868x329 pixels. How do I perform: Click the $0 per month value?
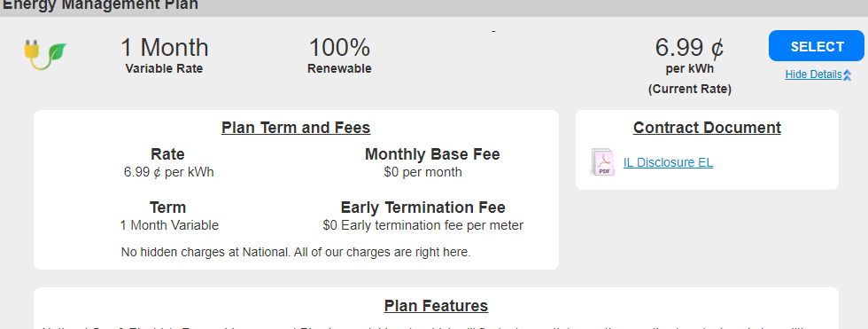[x=423, y=172]
